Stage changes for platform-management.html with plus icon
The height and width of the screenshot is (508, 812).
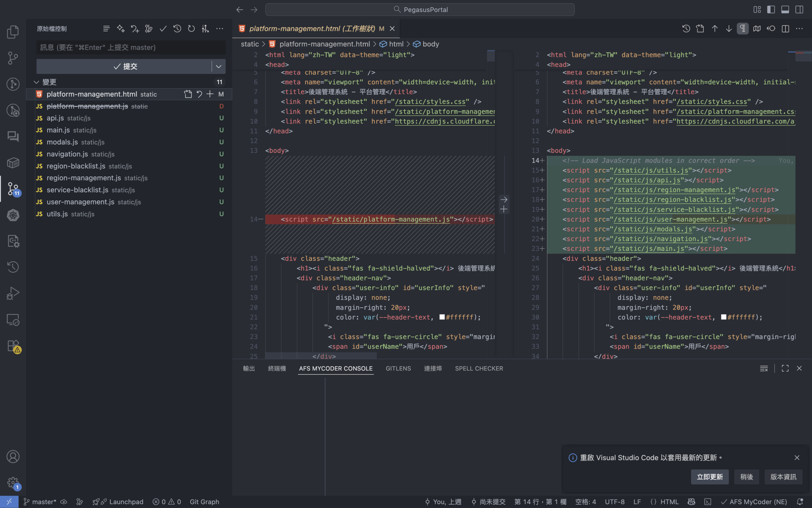point(210,94)
